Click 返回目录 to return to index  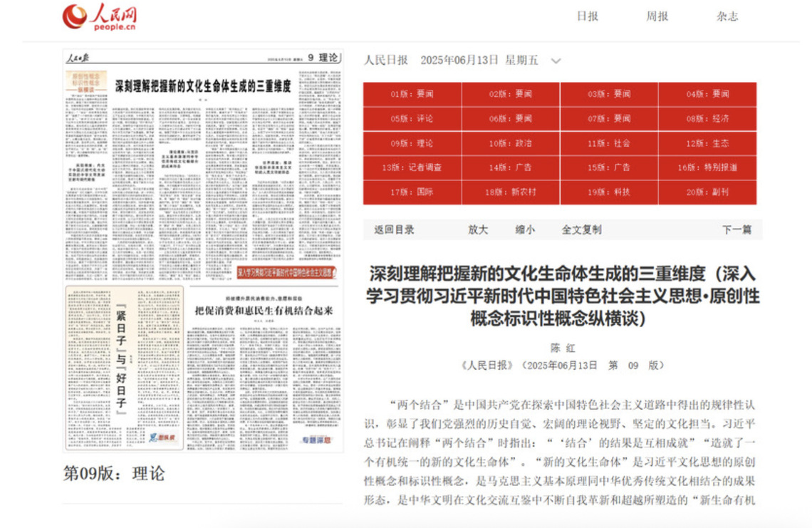[394, 229]
